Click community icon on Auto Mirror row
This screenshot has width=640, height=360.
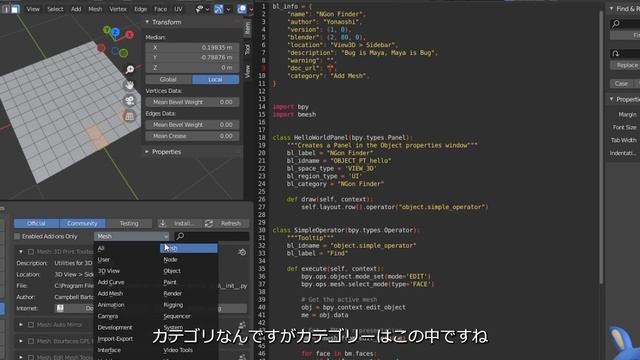pos(242,325)
